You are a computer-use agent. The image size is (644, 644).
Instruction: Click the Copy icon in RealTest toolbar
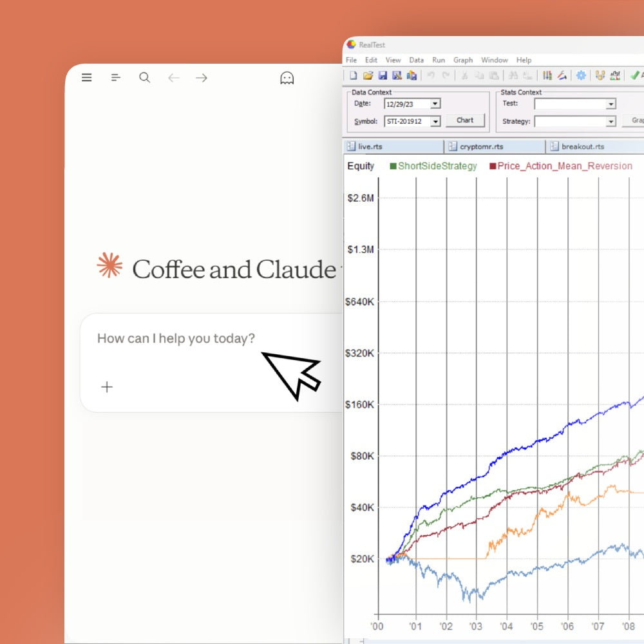[479, 75]
